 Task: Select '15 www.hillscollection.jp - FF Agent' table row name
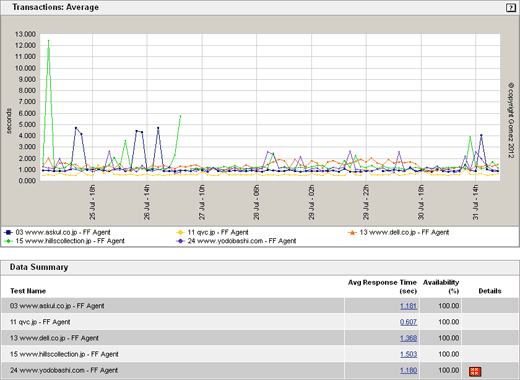(64, 354)
